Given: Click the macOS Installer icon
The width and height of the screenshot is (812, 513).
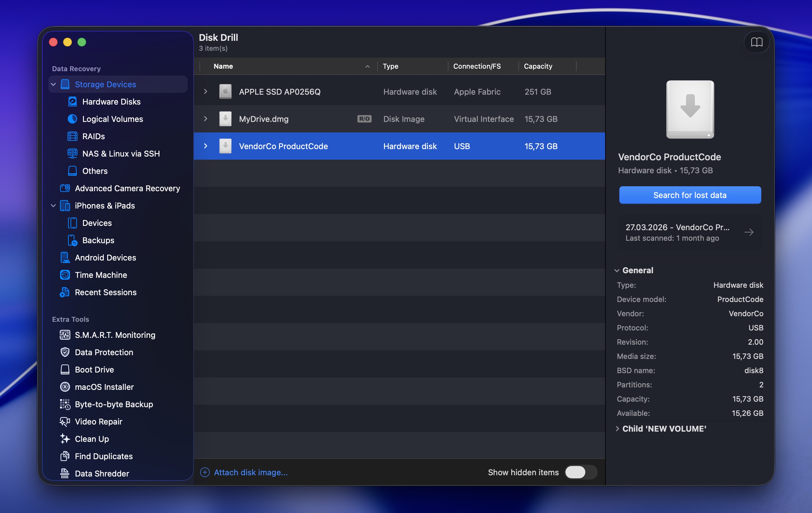Looking at the screenshot, I should coord(65,387).
